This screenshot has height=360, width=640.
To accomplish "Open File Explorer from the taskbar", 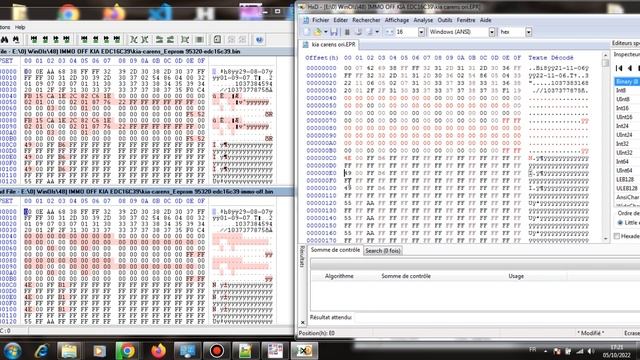I will click(69, 351).
